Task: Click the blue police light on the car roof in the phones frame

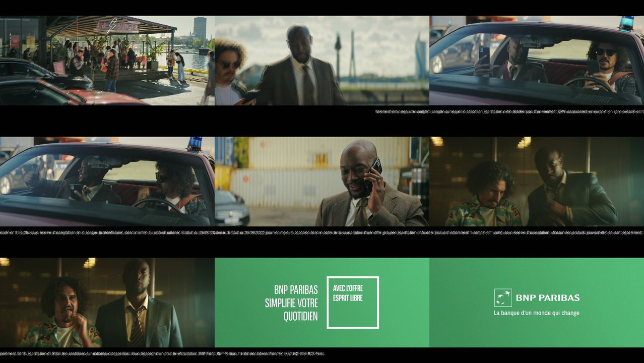Action: point(626,24)
